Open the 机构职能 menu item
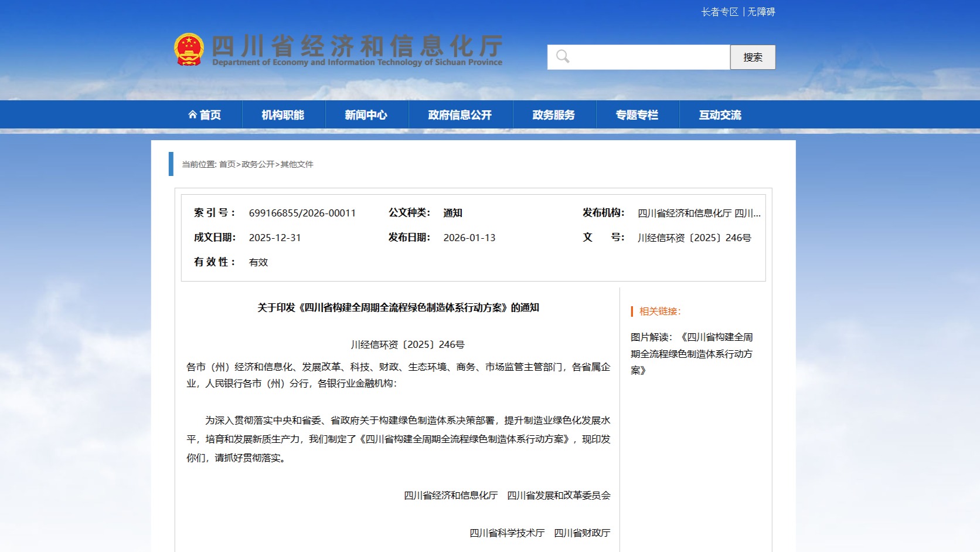The height and width of the screenshot is (552, 980). pos(283,115)
